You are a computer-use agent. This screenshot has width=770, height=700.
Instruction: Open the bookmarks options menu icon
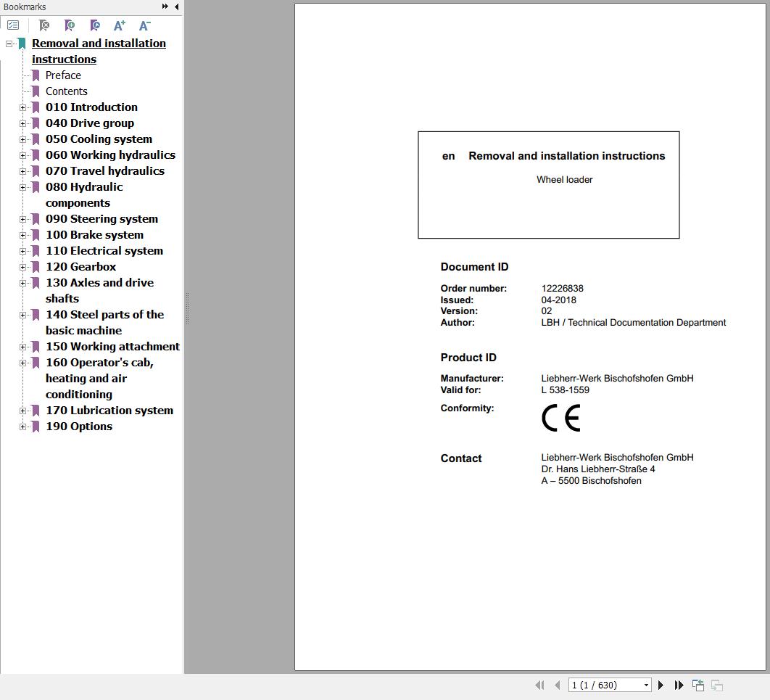click(x=13, y=25)
